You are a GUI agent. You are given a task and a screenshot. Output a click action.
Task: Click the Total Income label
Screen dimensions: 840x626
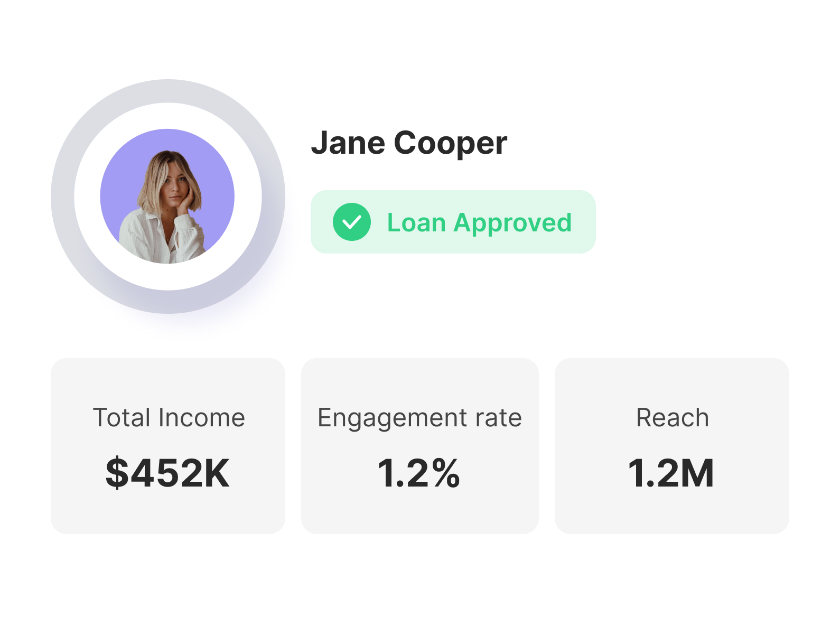coord(169,417)
